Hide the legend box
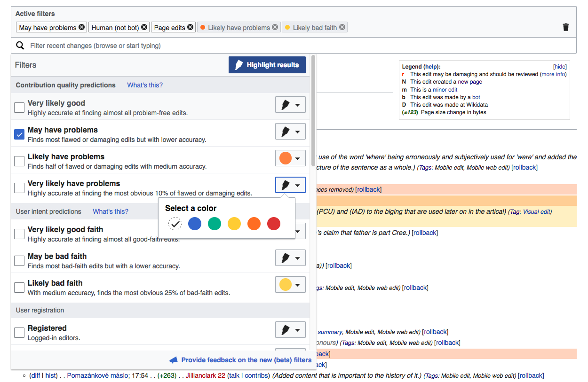 point(560,67)
